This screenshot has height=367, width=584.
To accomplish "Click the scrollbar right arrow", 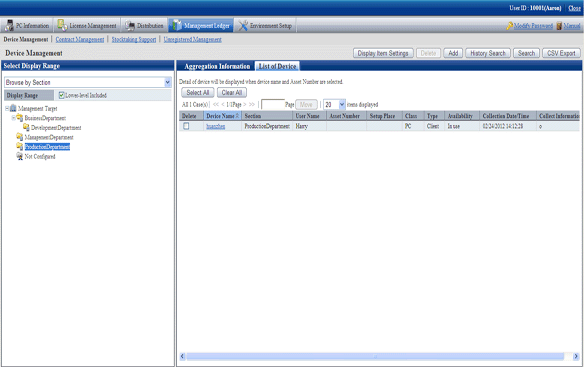I will pos(576,357).
